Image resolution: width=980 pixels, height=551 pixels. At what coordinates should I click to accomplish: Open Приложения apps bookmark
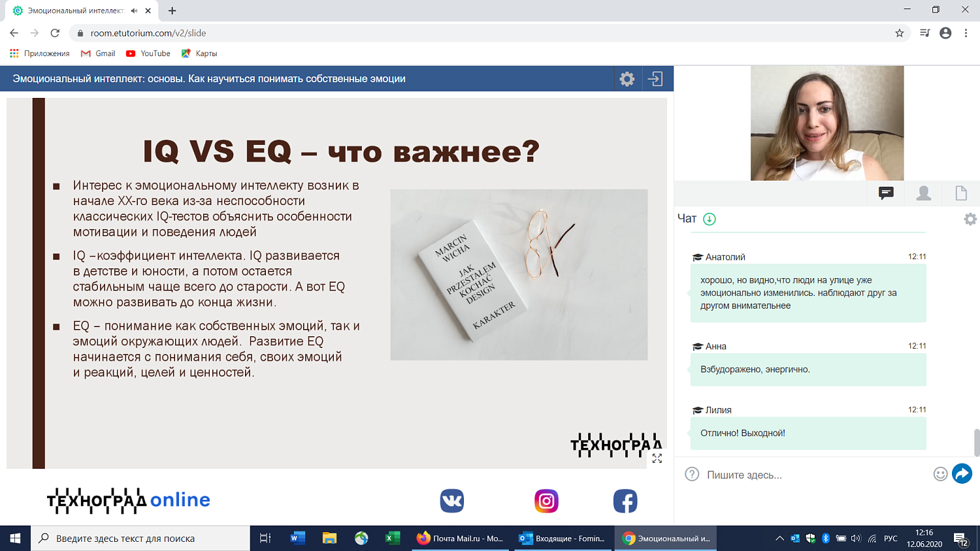pos(40,54)
